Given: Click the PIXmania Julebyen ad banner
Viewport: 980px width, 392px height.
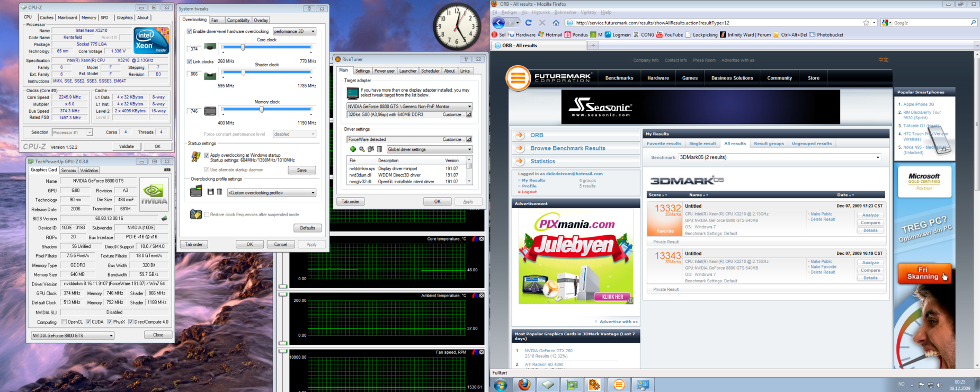Looking at the screenshot, I should click(x=575, y=257).
